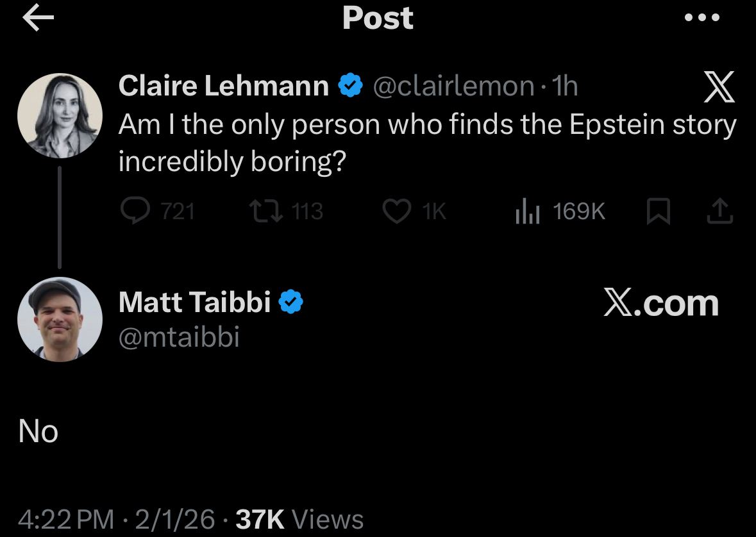Screen dimensions: 756x537
Task: Tap the repost icon on Claire's post
Action: coord(265,211)
